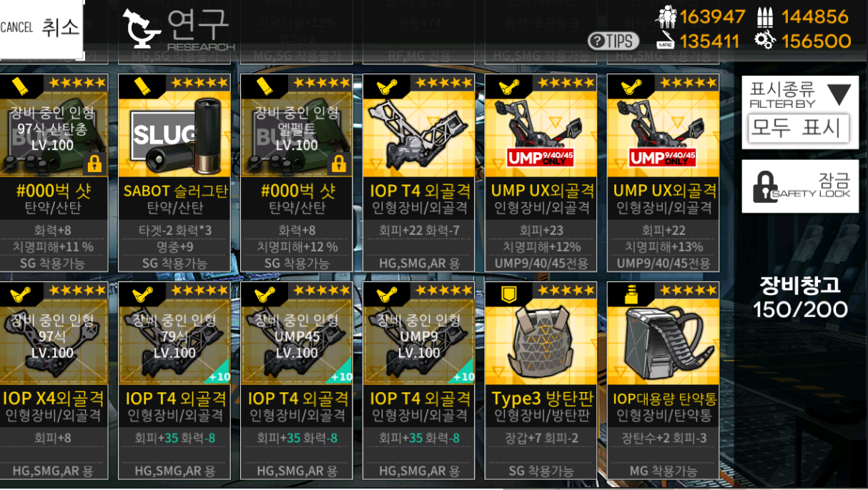Open the 모두 표시 filter box

tap(799, 128)
